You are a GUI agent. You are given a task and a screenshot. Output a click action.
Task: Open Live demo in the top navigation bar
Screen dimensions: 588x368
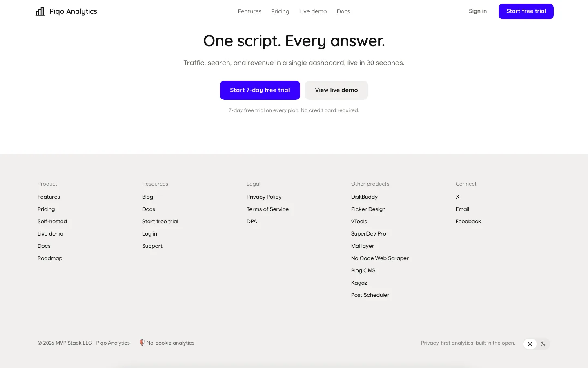coord(313,11)
